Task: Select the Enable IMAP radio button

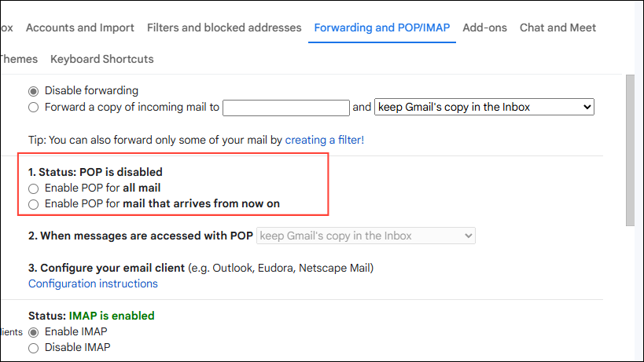Action: (33, 332)
